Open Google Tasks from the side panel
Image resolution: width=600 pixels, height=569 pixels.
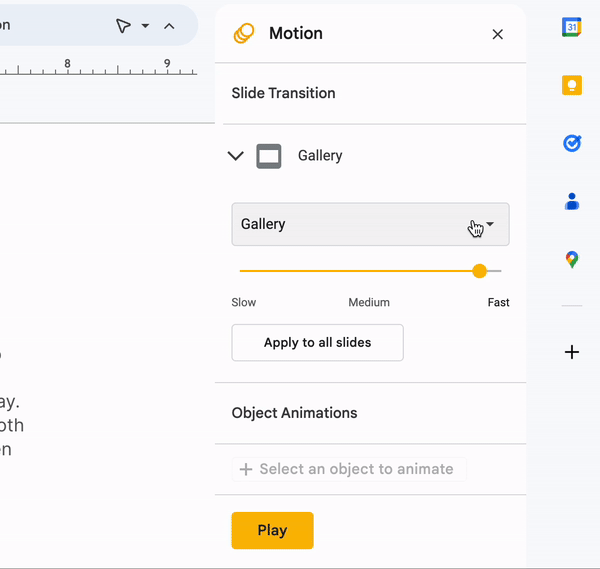point(571,144)
